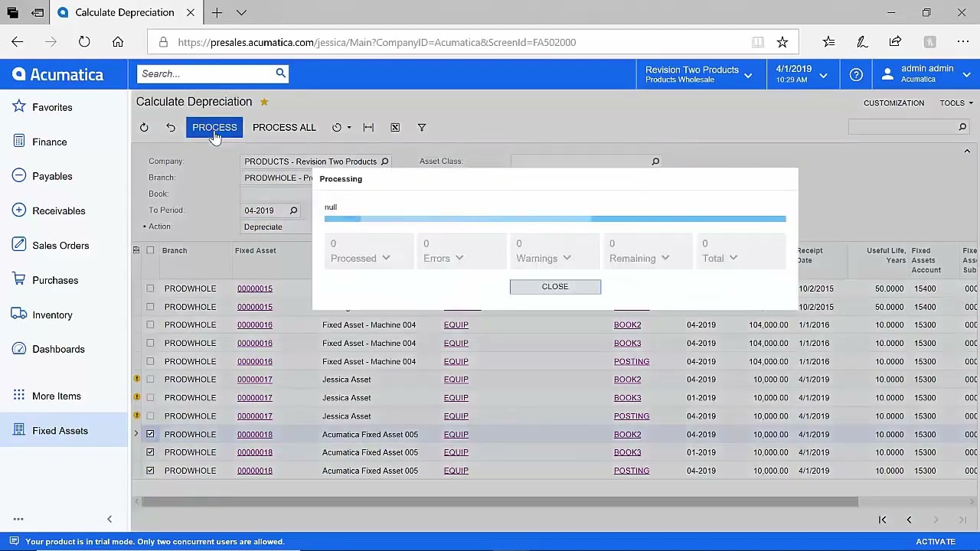
Task: Check row 00000016 POSTING checkbox
Action: [x=150, y=361]
